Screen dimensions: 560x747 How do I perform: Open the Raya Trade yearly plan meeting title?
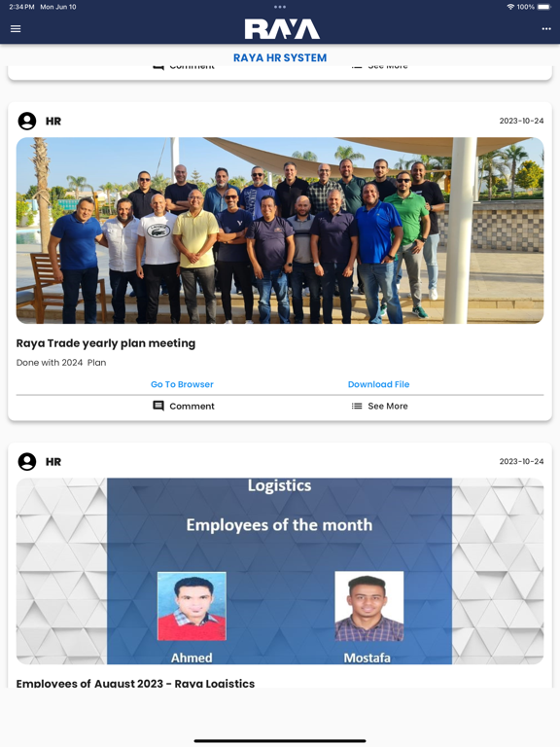[x=106, y=343]
